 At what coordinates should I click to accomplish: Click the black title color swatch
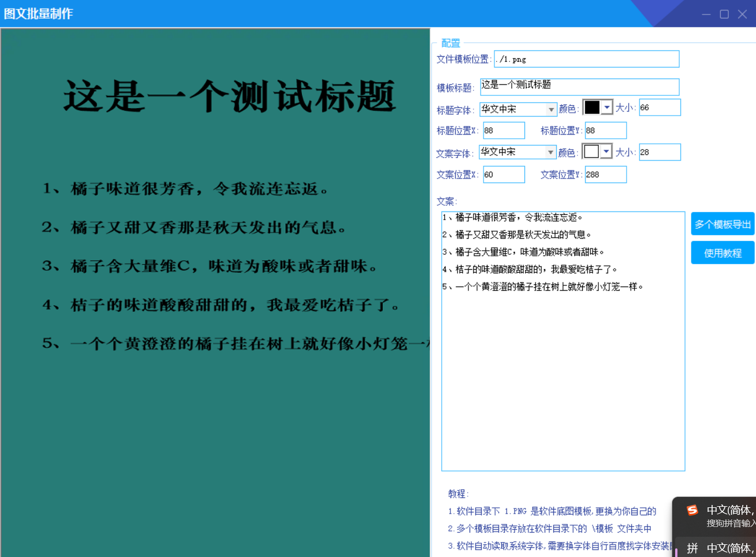592,107
